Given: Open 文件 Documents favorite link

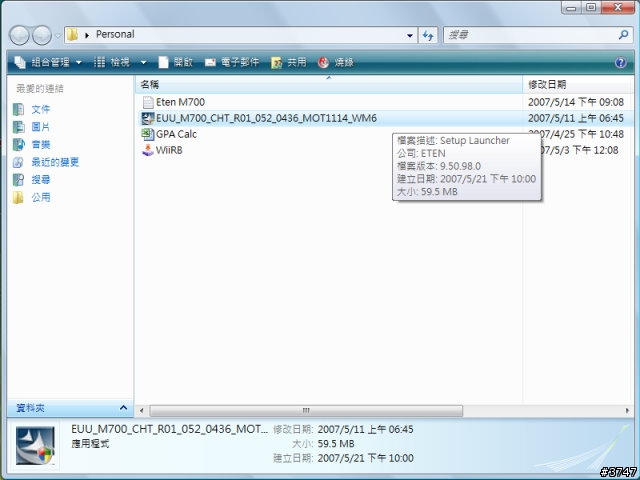Looking at the screenshot, I should click(41, 109).
